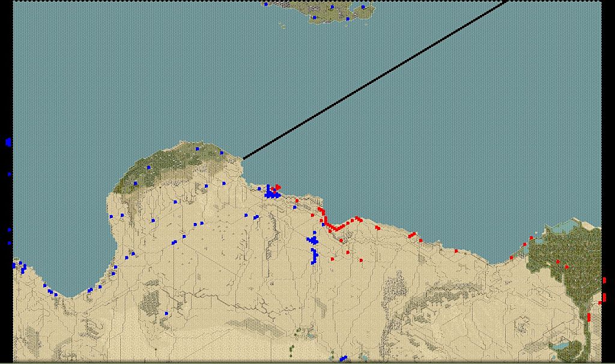Select the largest blue cluster in the left black margin
The width and height of the screenshot is (615, 364).
pos(8,142)
